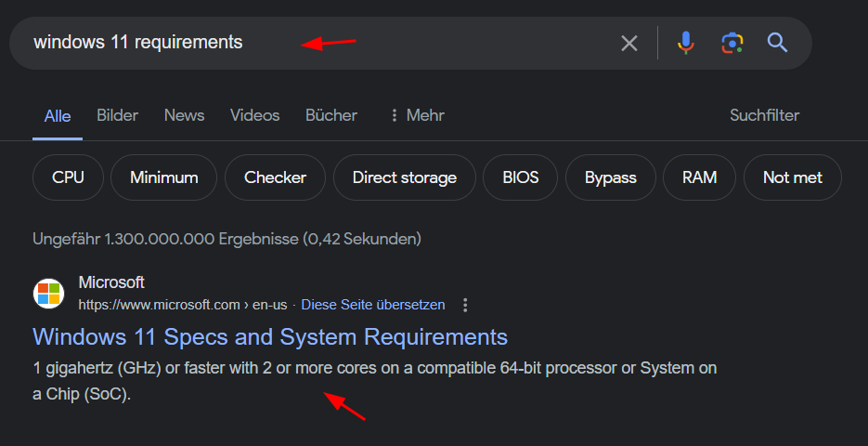Select the Minimum filter chip
The width and height of the screenshot is (868, 446).
164,177
